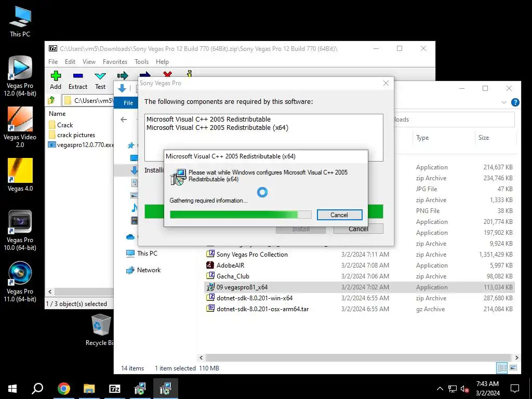
Task: Click Explorer horizontal scrollbar right arrow
Action: [517, 357]
